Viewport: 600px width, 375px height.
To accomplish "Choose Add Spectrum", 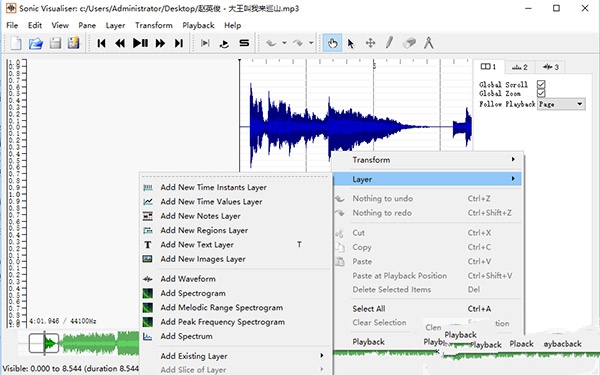I will click(235, 336).
